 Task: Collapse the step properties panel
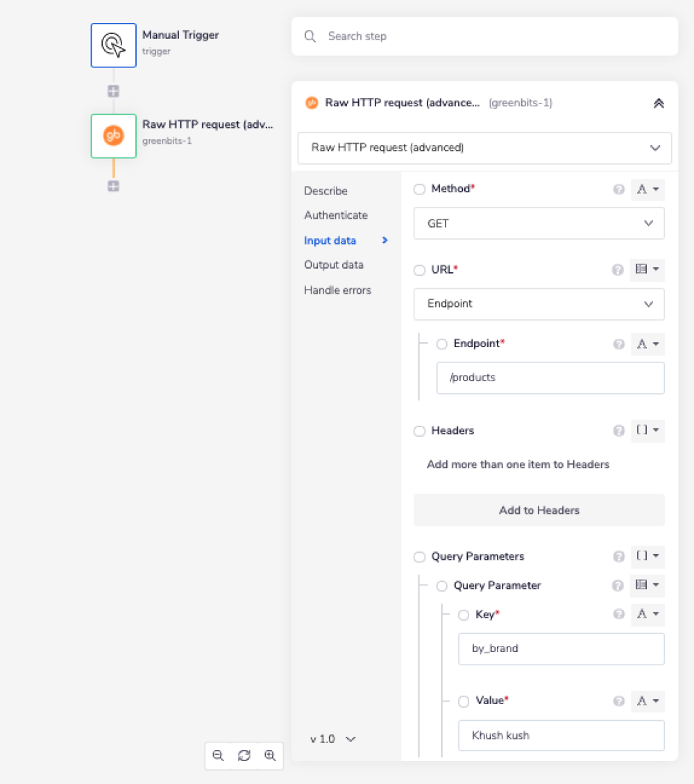coord(659,103)
